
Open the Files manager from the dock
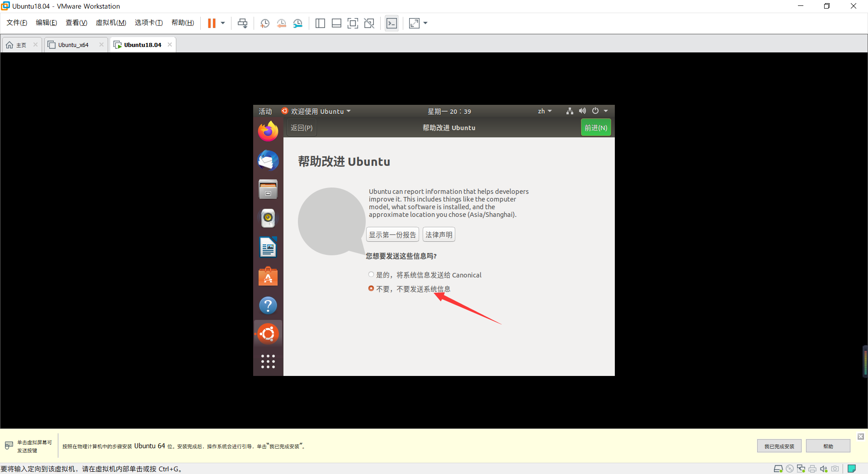point(268,189)
